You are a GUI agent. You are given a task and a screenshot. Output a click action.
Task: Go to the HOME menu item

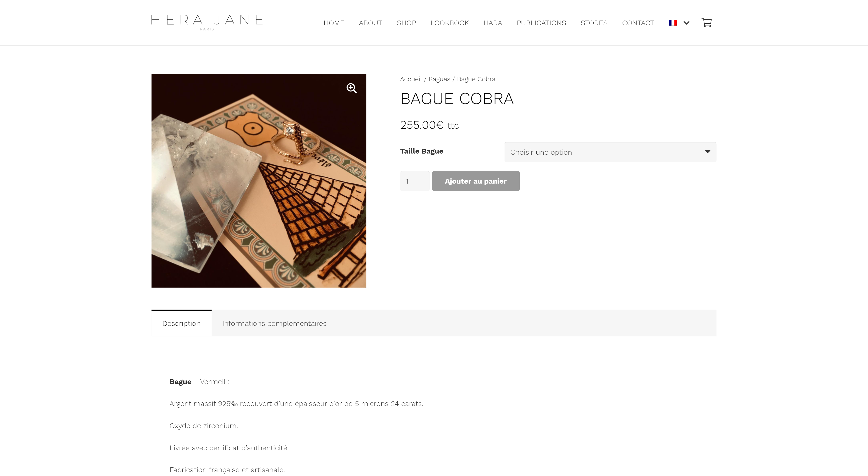(334, 23)
